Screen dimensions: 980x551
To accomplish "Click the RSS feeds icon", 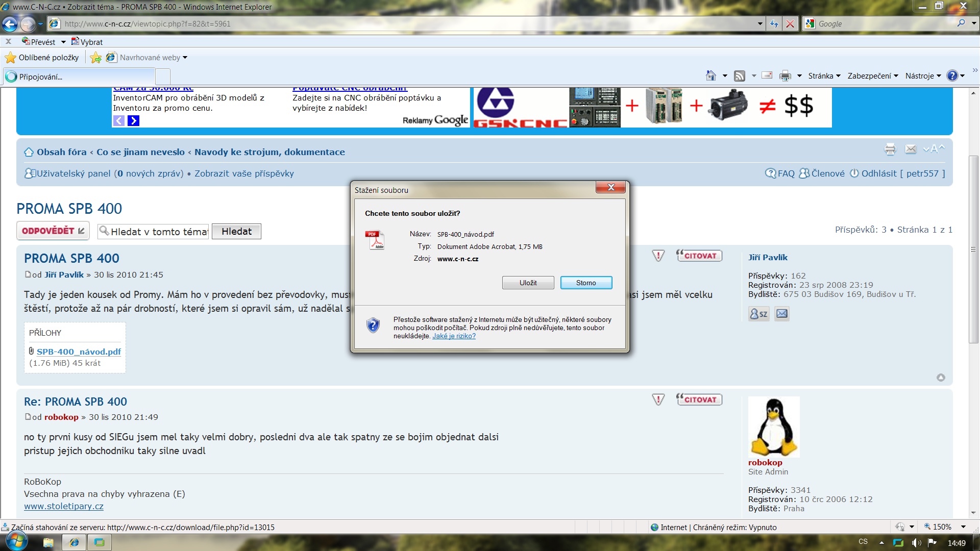I will pos(739,76).
